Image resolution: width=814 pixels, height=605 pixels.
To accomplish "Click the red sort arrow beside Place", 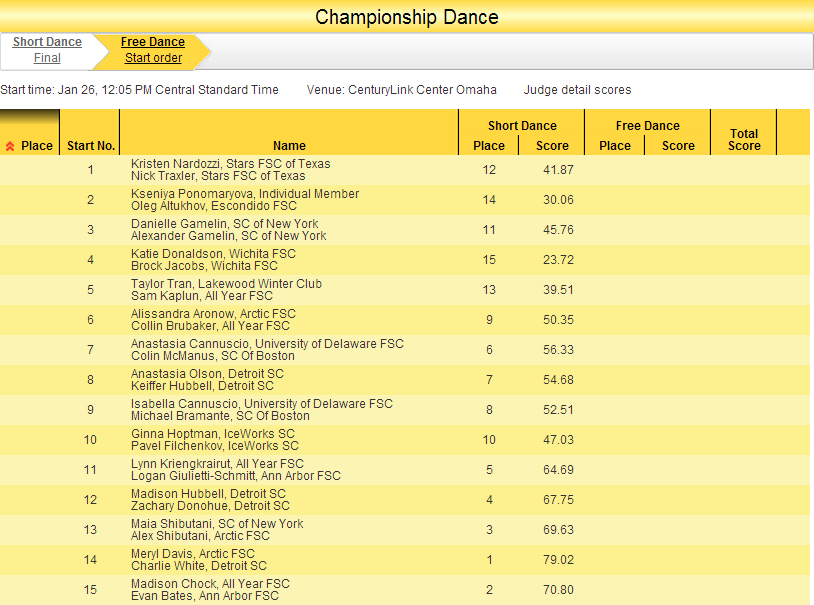I will [x=10, y=146].
